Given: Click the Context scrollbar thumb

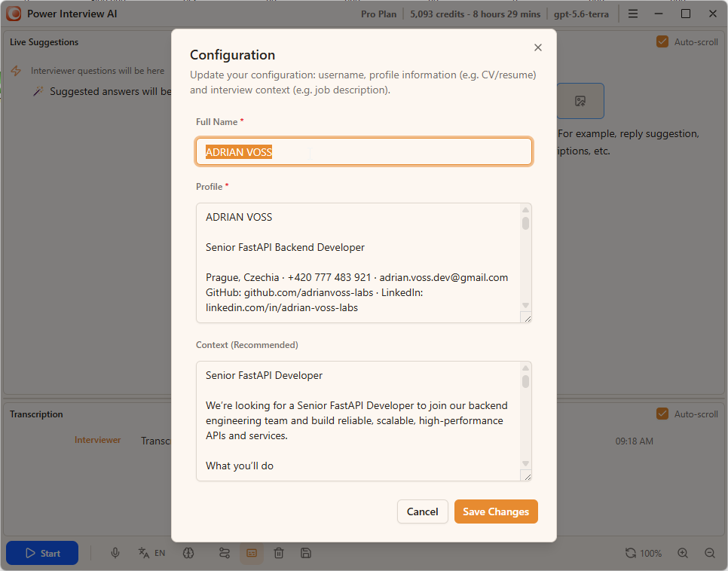Looking at the screenshot, I should coord(525,381).
